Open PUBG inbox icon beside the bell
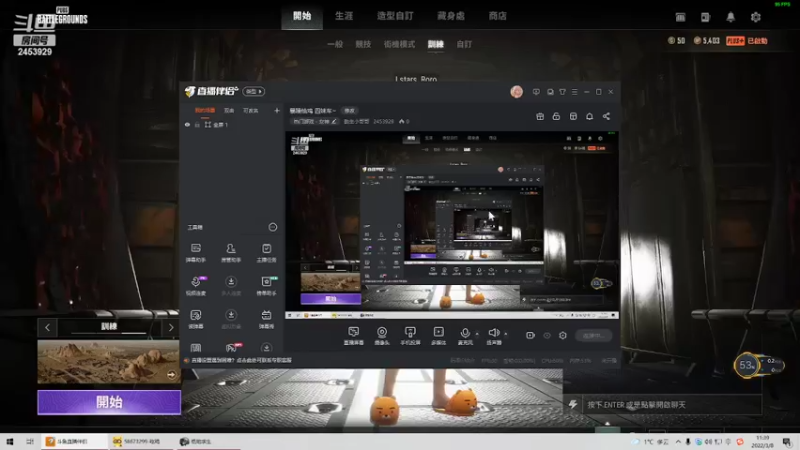800x450 pixels. pos(706,17)
